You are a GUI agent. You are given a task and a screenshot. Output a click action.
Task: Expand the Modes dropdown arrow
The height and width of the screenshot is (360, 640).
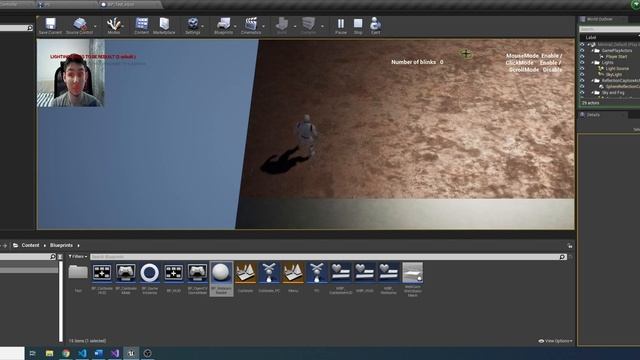click(x=123, y=27)
